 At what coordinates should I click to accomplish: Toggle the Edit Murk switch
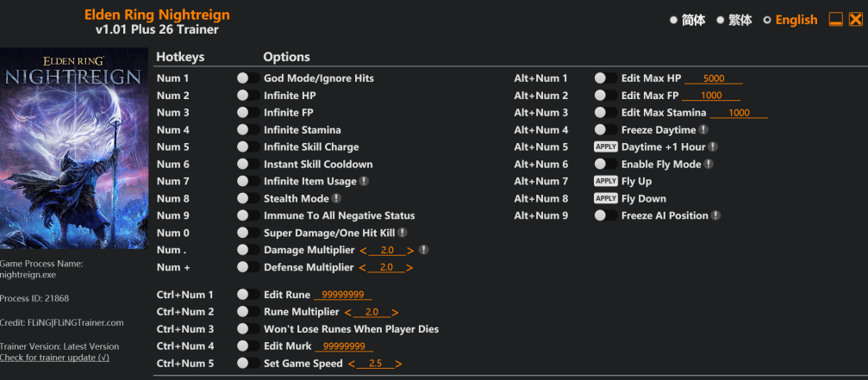point(248,346)
